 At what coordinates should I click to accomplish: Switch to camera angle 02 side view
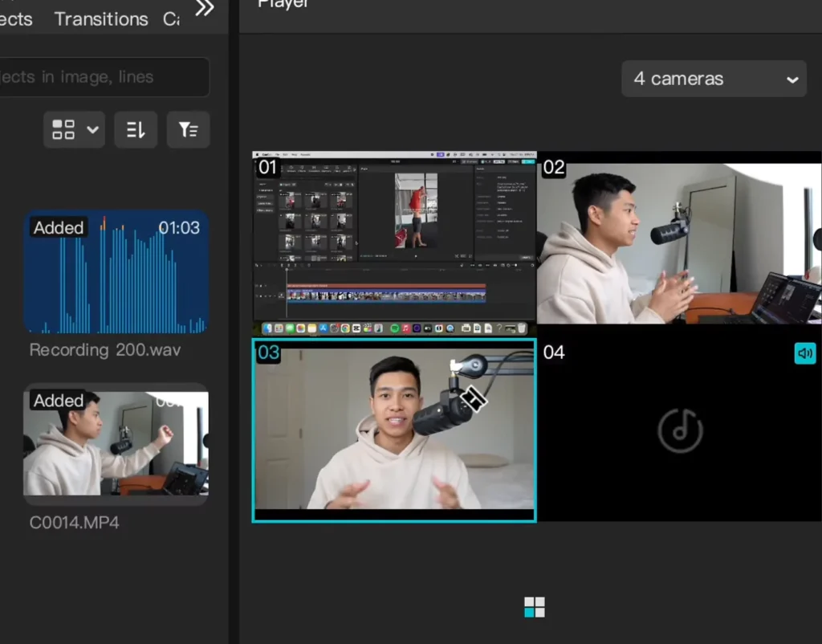point(679,243)
